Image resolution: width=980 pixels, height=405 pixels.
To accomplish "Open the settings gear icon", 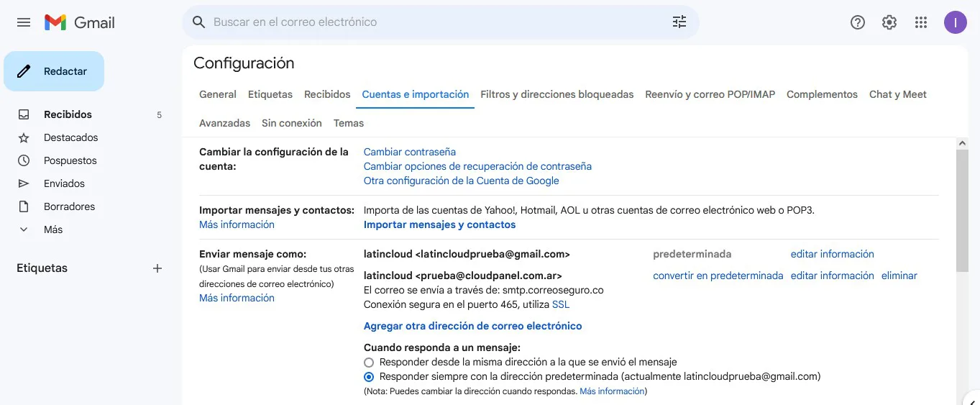I will point(889,22).
